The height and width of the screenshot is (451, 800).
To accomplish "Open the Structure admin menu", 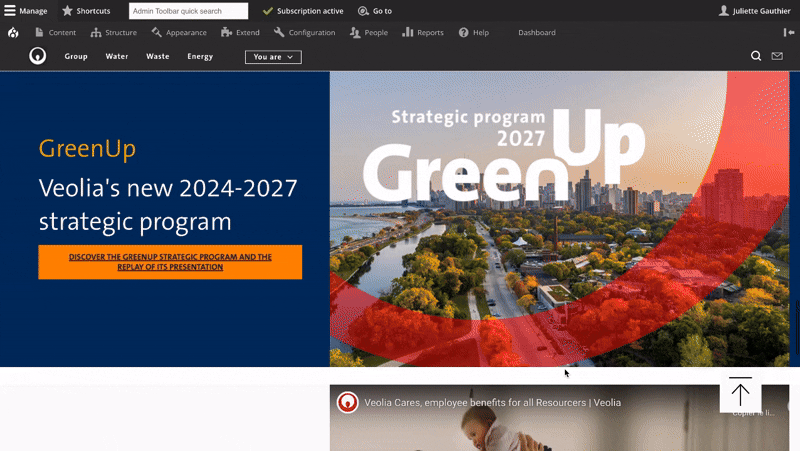I will [x=113, y=32].
